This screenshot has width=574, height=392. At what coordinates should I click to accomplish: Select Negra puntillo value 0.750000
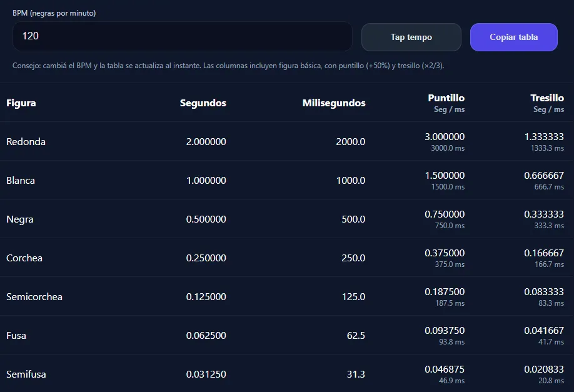point(445,214)
